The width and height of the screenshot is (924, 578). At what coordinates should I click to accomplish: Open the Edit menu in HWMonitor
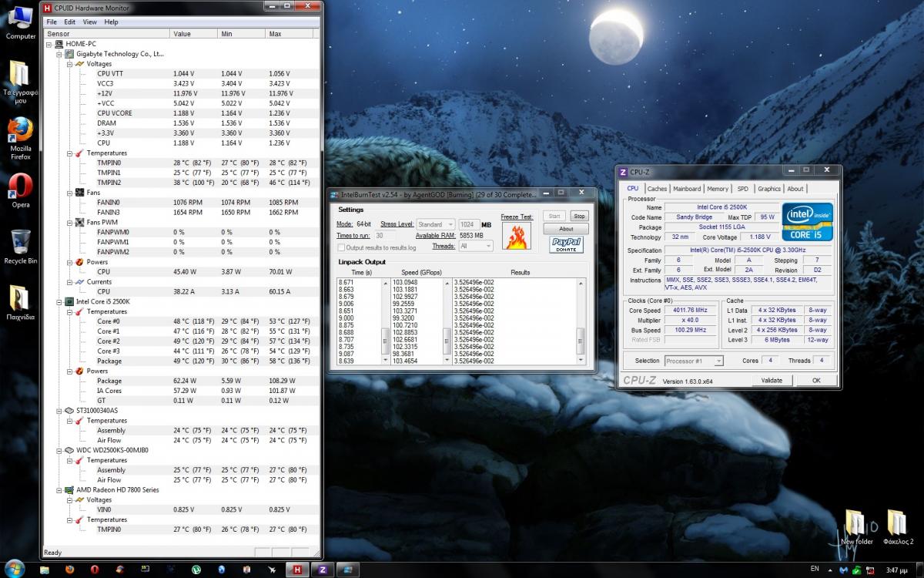tap(70, 22)
